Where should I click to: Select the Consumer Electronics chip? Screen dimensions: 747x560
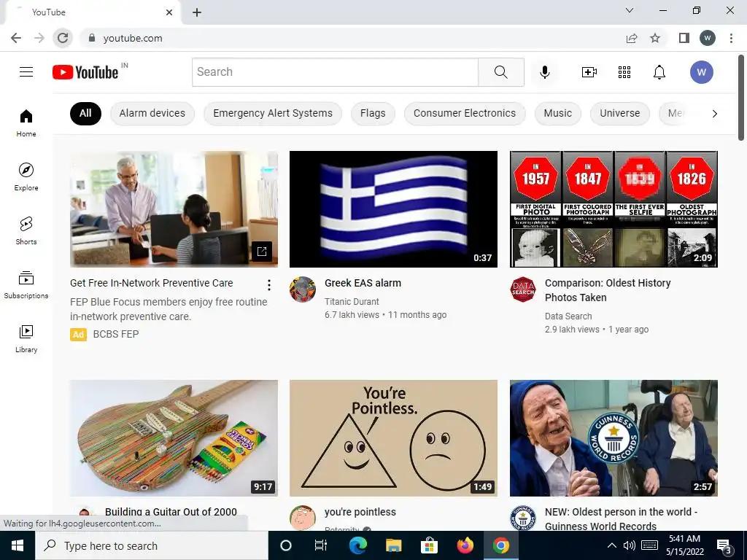coord(465,113)
